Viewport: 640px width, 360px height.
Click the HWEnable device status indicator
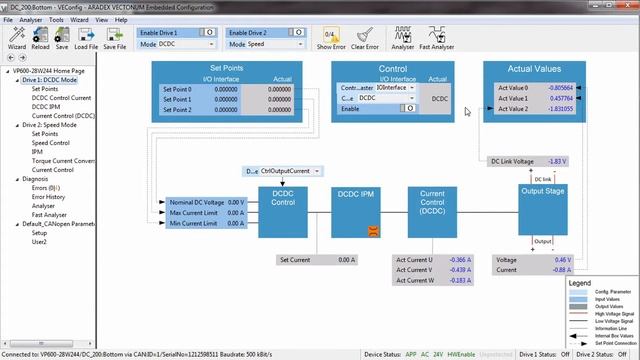(x=461, y=354)
